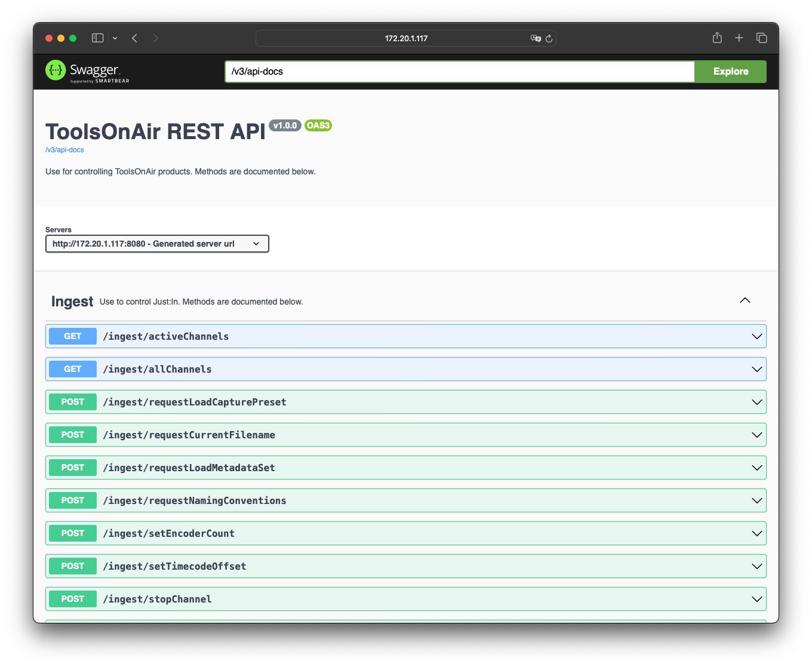
Task: Click the green fullscreen window button
Action: [x=73, y=38]
